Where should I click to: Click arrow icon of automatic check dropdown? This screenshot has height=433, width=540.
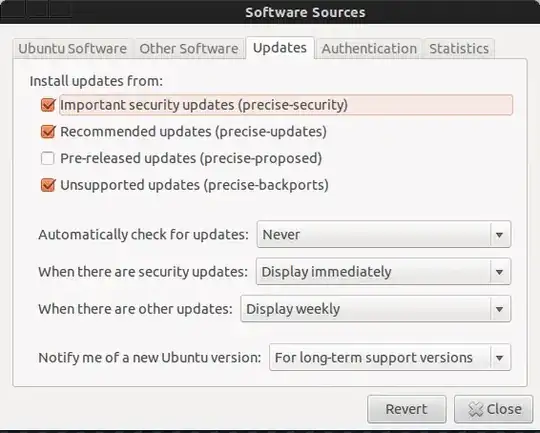pos(499,235)
